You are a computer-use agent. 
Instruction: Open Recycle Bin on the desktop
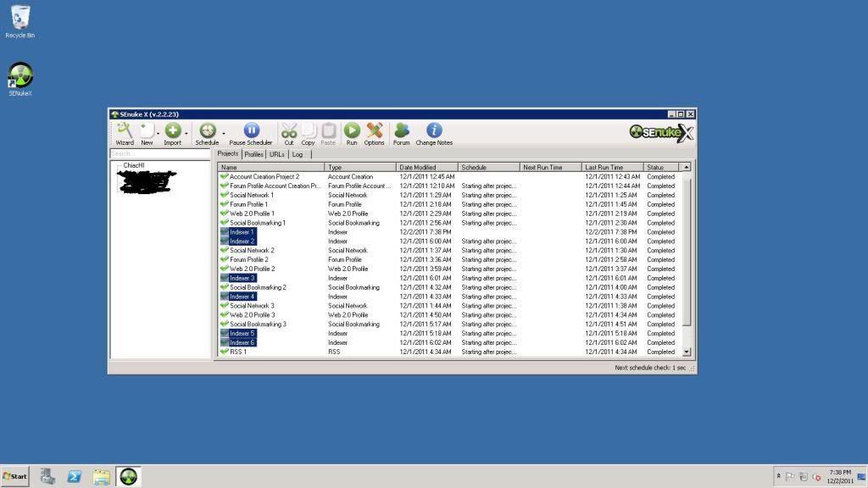point(20,22)
